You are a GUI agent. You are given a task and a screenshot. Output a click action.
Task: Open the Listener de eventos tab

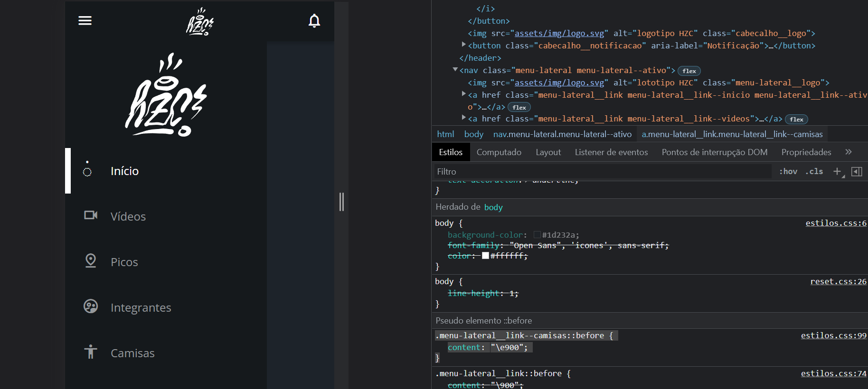pyautogui.click(x=611, y=152)
